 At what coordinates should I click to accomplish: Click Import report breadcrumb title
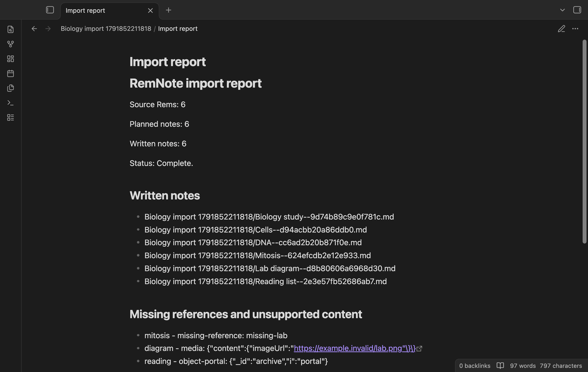pyautogui.click(x=178, y=29)
